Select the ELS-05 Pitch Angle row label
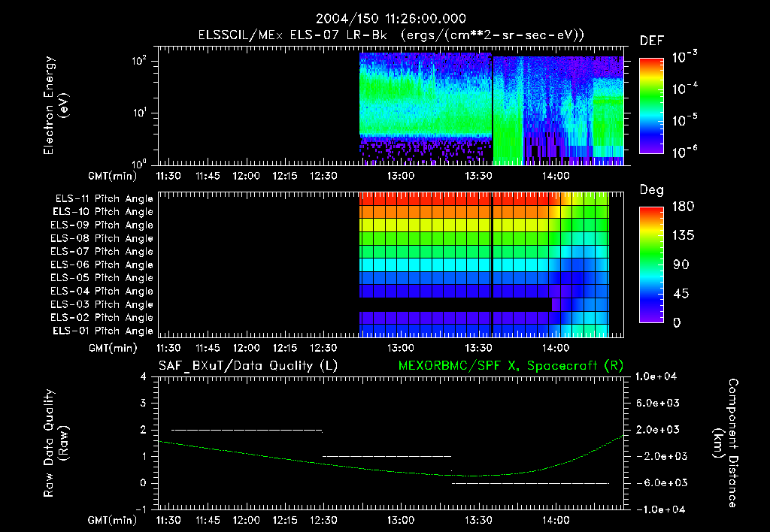Screen dimensions: 770x532 tap(102, 278)
